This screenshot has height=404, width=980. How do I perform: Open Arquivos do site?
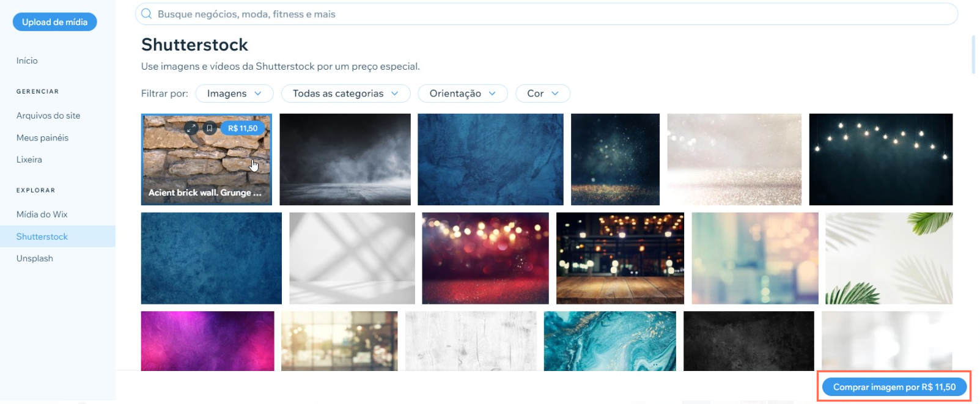[x=48, y=116]
